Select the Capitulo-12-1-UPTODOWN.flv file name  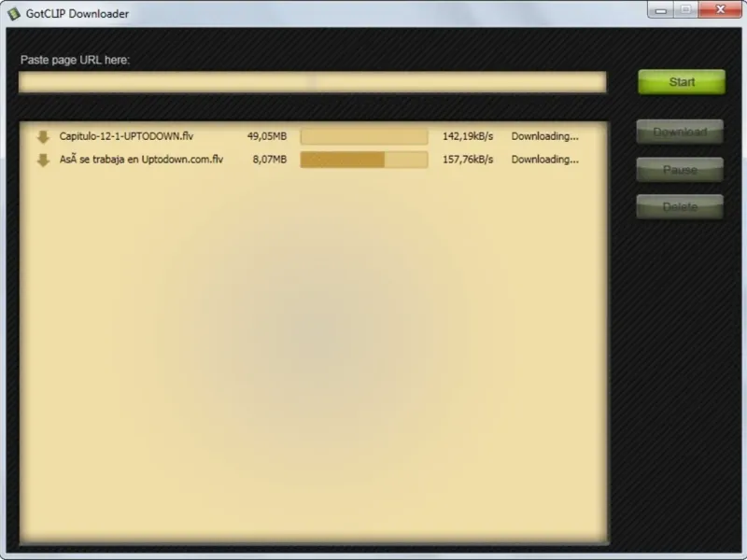pyautogui.click(x=126, y=136)
